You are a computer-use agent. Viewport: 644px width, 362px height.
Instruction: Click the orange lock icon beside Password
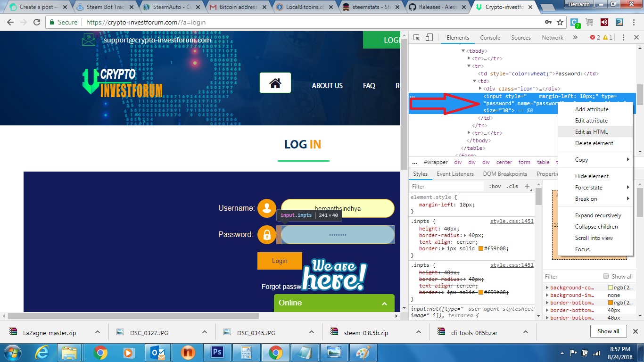[x=267, y=235]
